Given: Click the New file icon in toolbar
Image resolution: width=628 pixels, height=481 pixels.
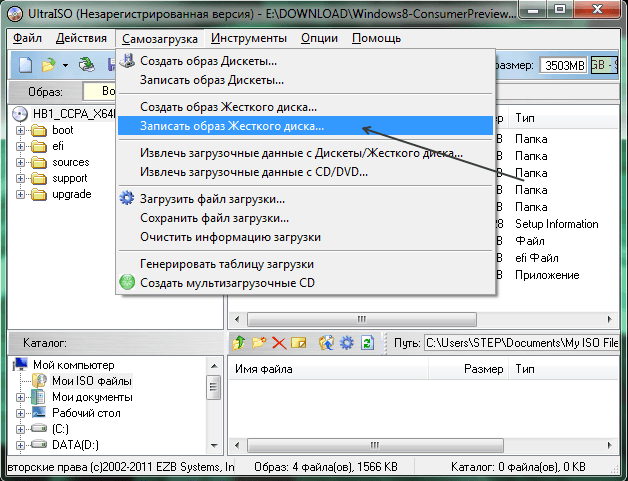Looking at the screenshot, I should (x=25, y=65).
